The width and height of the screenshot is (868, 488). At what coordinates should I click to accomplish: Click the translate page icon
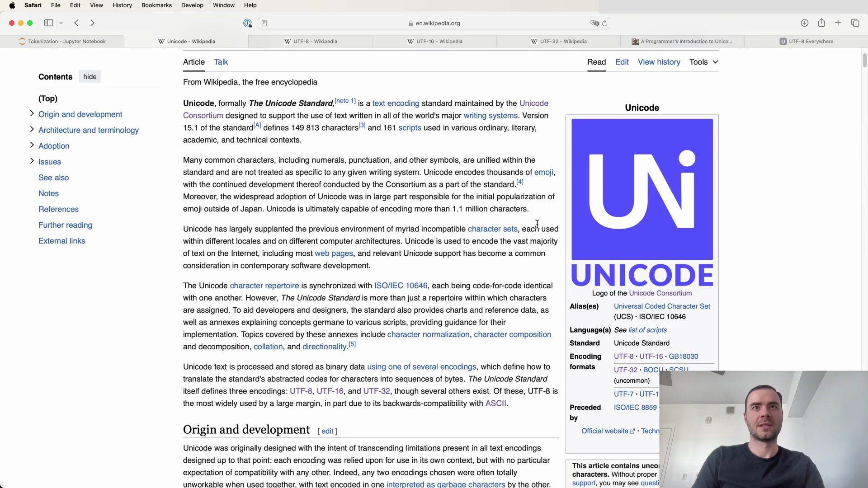pos(594,23)
